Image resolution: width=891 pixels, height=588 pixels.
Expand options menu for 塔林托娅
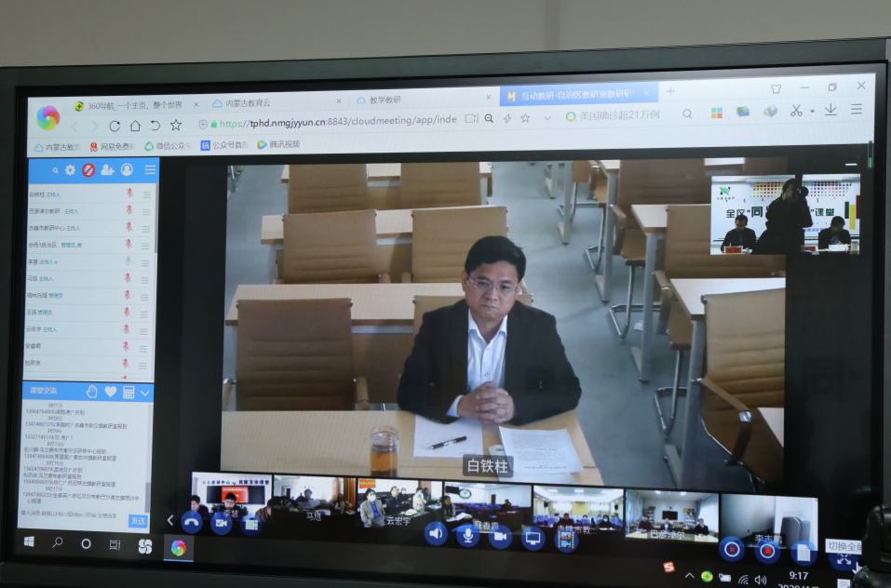pyautogui.click(x=144, y=297)
